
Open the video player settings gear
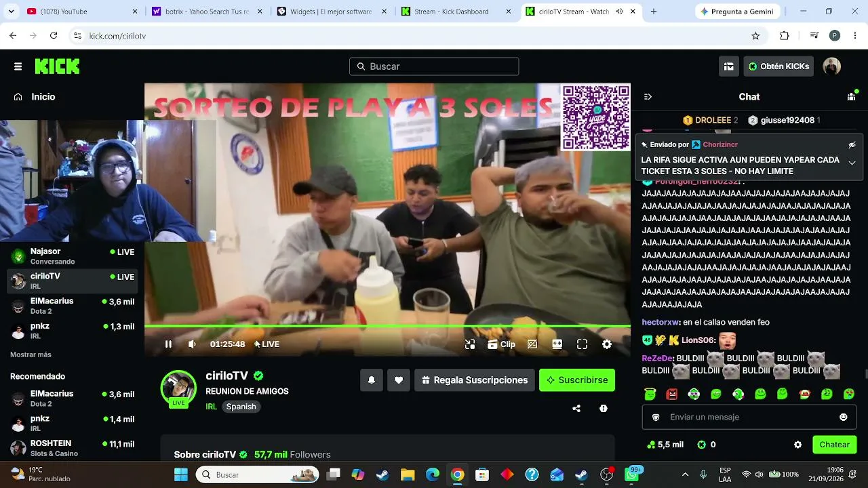(607, 344)
